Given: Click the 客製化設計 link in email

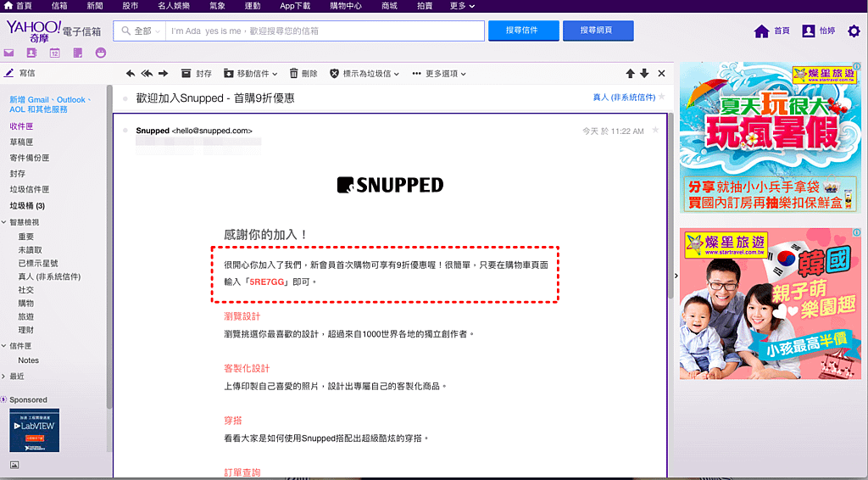Looking at the screenshot, I should (247, 369).
